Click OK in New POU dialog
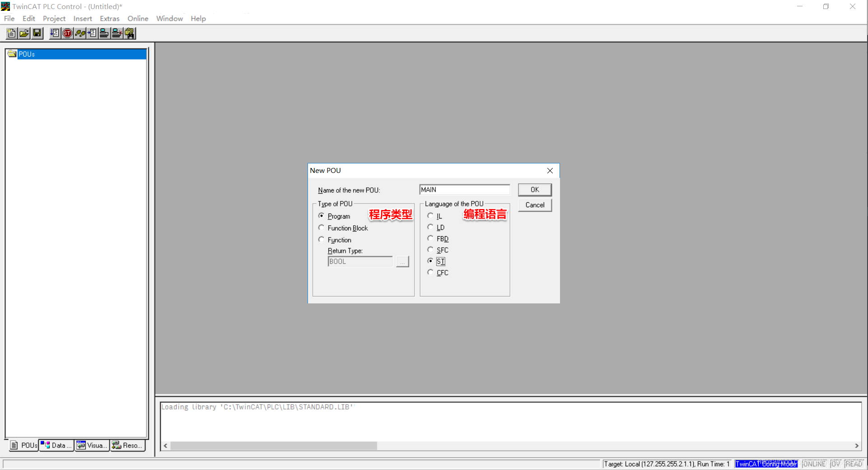 coord(535,190)
